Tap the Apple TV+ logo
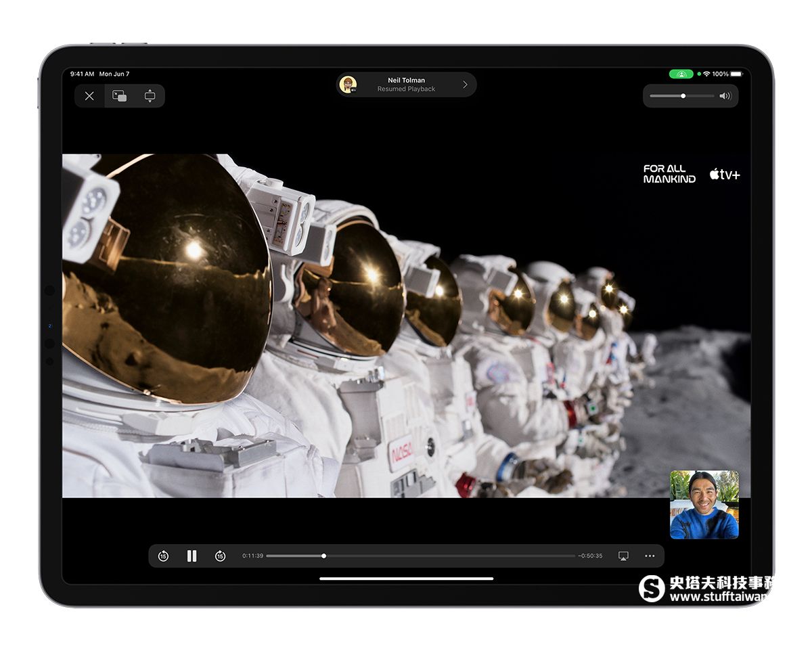The image size is (812, 653). coord(725,174)
